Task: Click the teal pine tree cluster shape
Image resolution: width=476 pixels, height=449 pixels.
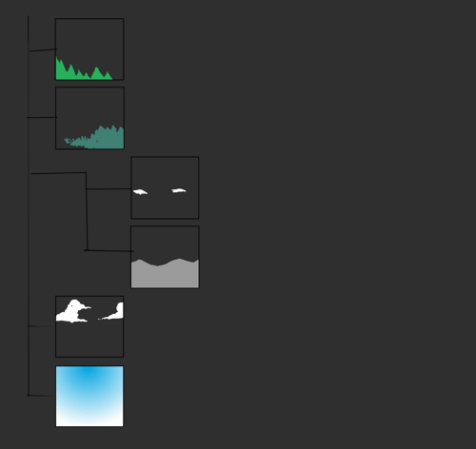Action: tap(94, 138)
